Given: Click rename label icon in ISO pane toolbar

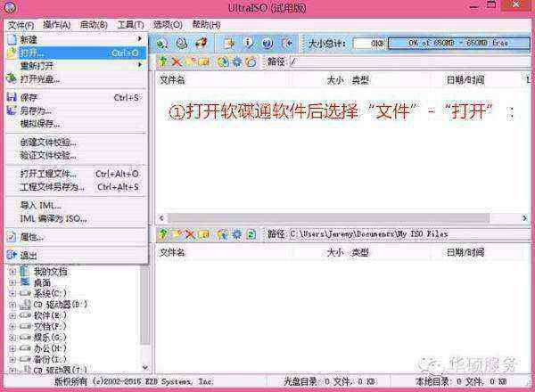Looking at the screenshot, I should 203,61.
